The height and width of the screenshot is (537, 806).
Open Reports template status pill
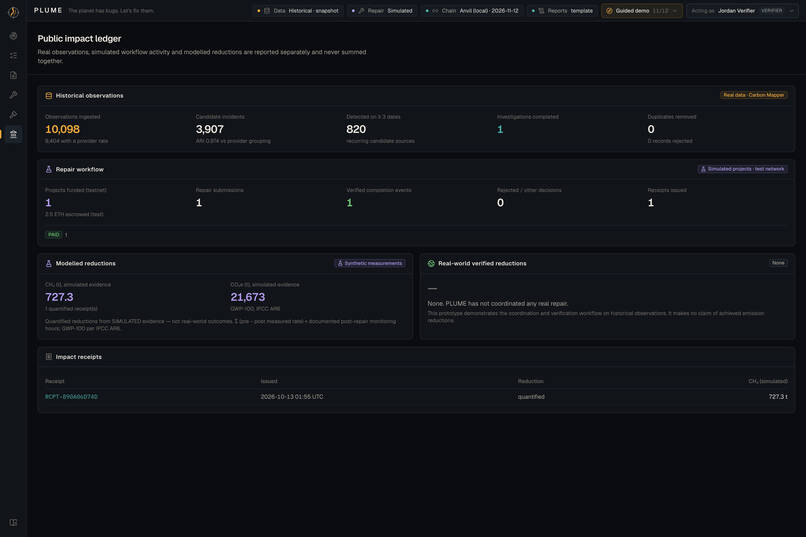click(x=562, y=11)
